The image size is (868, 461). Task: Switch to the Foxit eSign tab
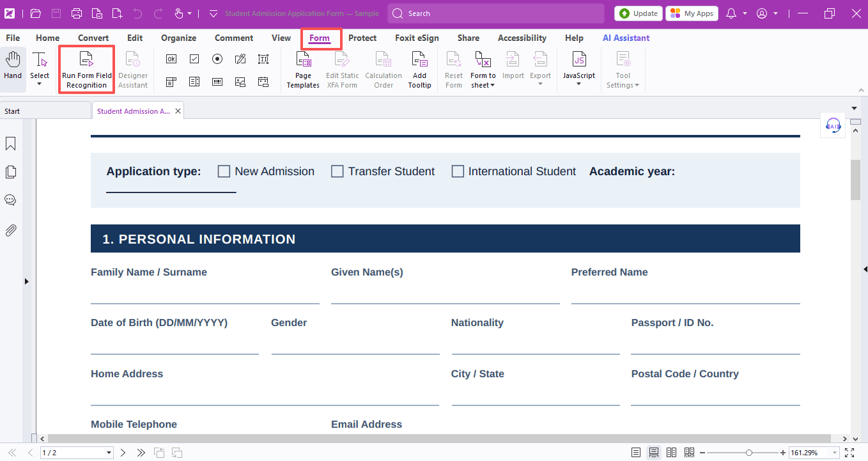tap(417, 38)
